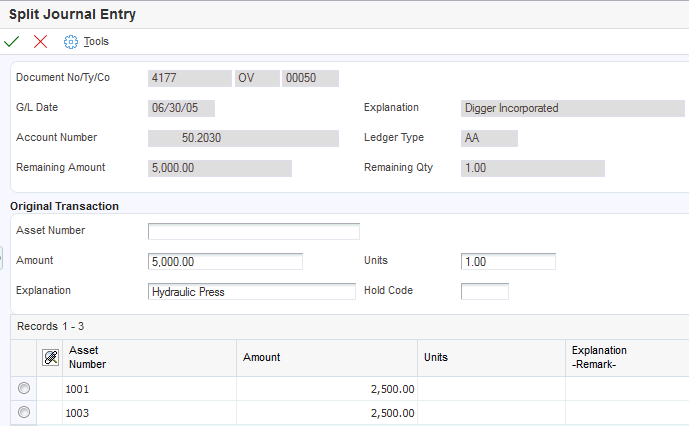Select the radio button for asset 1003
The image size is (689, 426).
coord(24,411)
